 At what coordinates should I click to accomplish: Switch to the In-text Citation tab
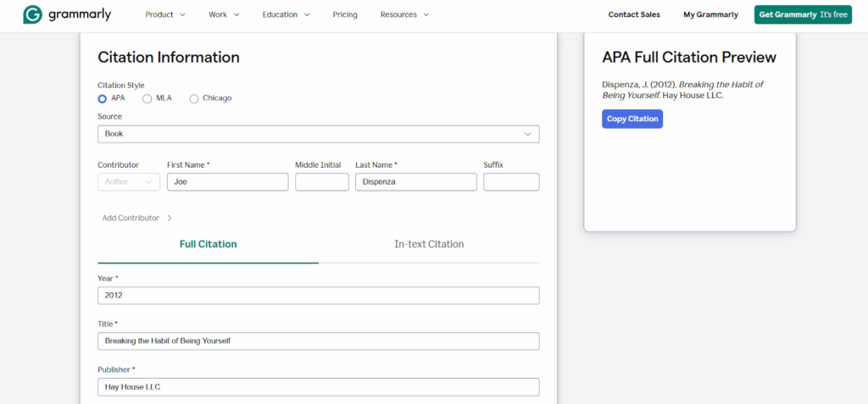[429, 244]
